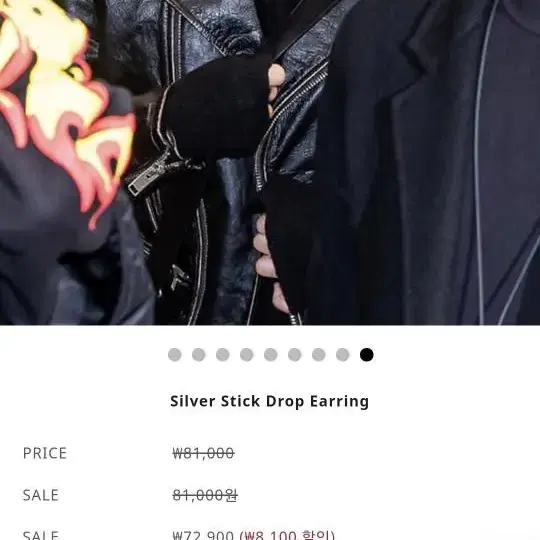Select the second image pagination dot
This screenshot has height=540, width=540.
click(199, 355)
